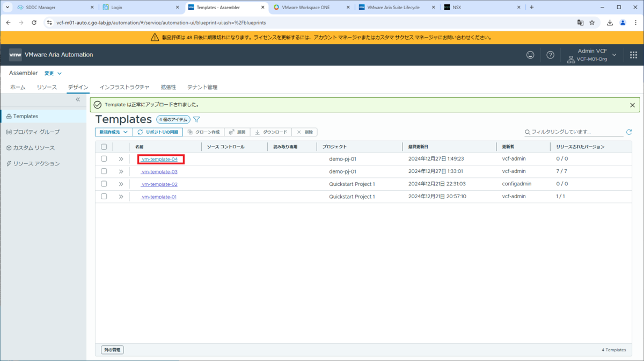Click the リポジトリの同期 button
This screenshot has width=644, height=361.
point(158,132)
